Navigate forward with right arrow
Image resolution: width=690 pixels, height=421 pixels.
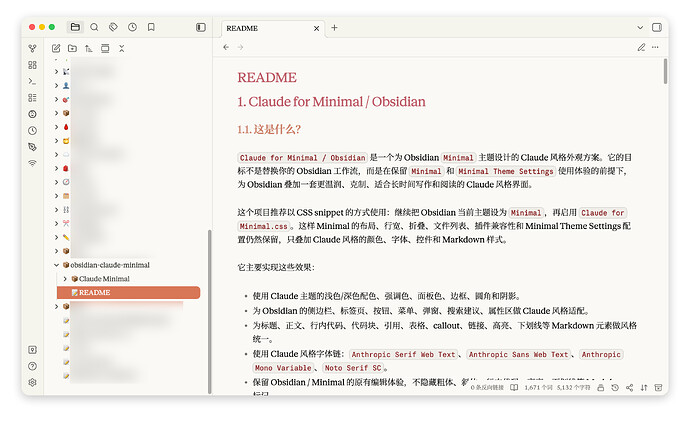(x=240, y=47)
